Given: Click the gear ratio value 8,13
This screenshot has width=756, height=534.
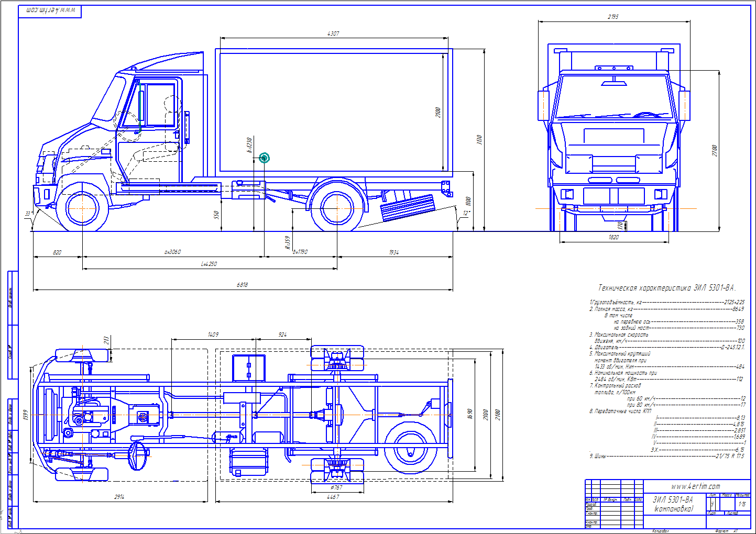Looking at the screenshot, I should pyautogui.click(x=740, y=418).
